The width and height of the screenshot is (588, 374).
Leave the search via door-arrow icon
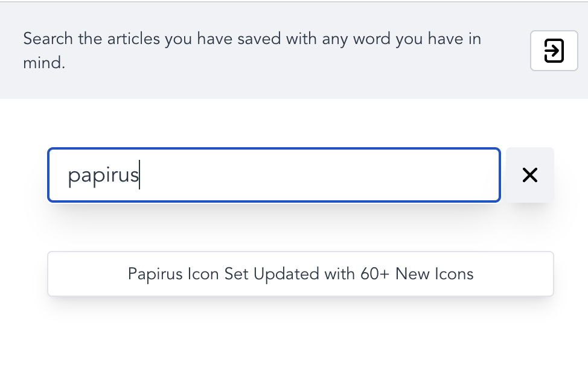pyautogui.click(x=554, y=51)
